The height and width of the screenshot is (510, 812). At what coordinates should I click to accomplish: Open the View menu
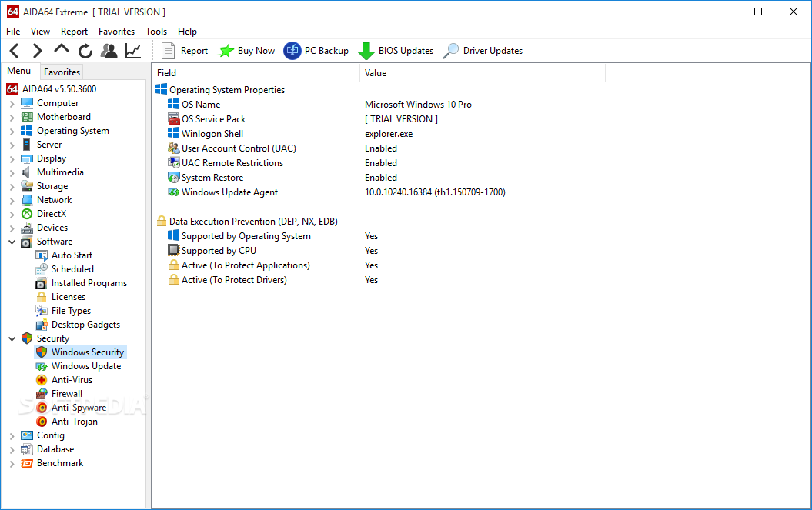tap(40, 32)
